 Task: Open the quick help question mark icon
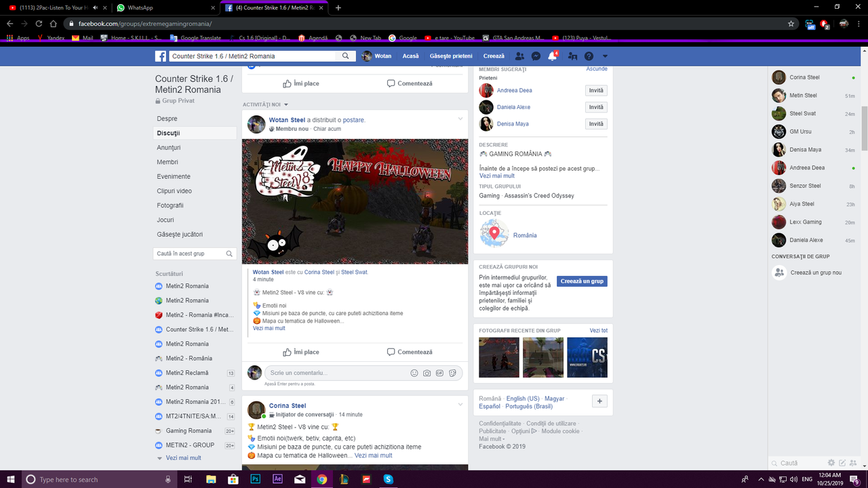(x=589, y=56)
